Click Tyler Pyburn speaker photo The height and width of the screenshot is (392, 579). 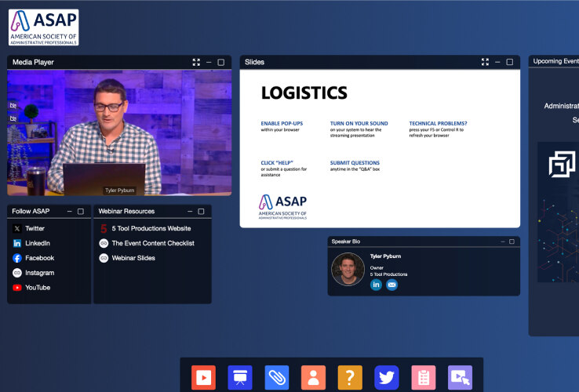348,269
